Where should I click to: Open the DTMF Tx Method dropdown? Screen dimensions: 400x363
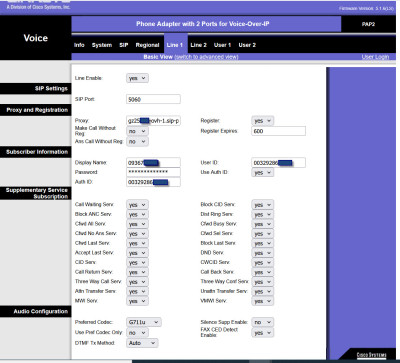pos(142,343)
